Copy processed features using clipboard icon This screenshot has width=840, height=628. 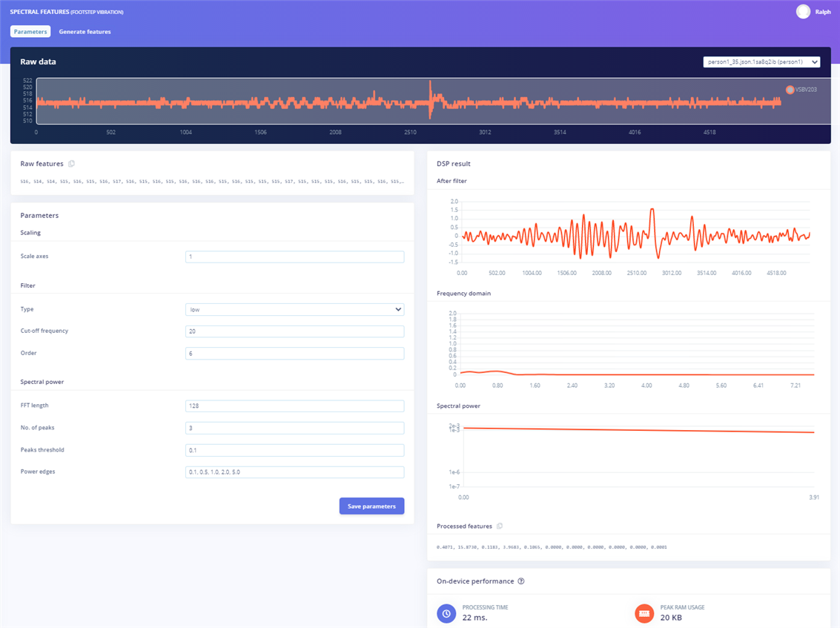click(499, 526)
